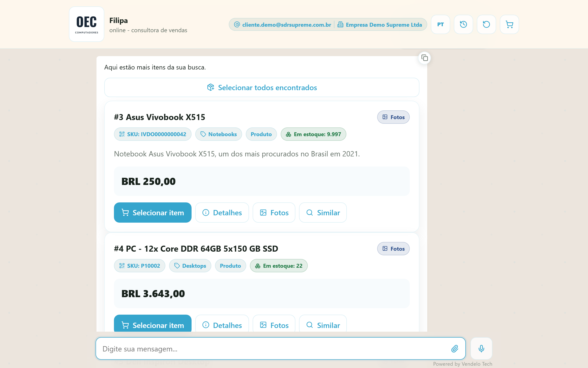The width and height of the screenshot is (588, 368).
Task: Click SKU: IVDO0000000042 tag
Action: click(x=153, y=134)
